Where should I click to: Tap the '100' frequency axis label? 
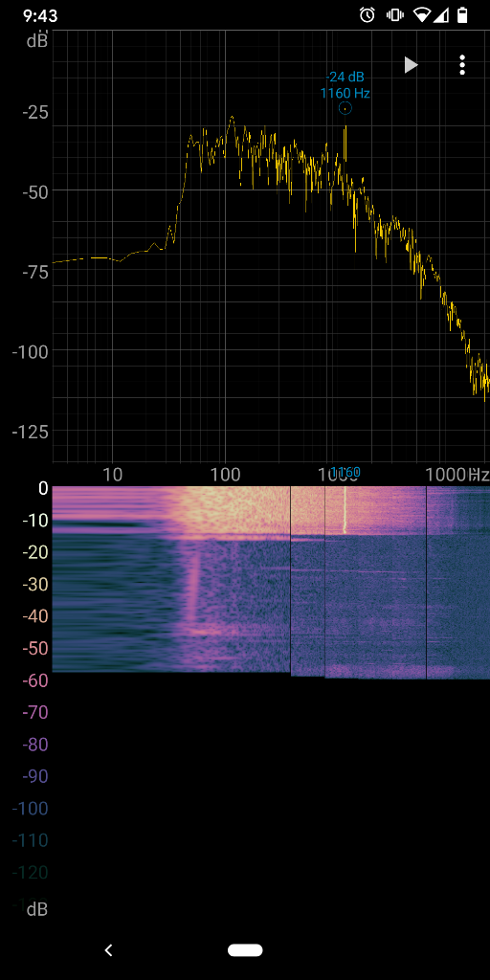point(226,475)
